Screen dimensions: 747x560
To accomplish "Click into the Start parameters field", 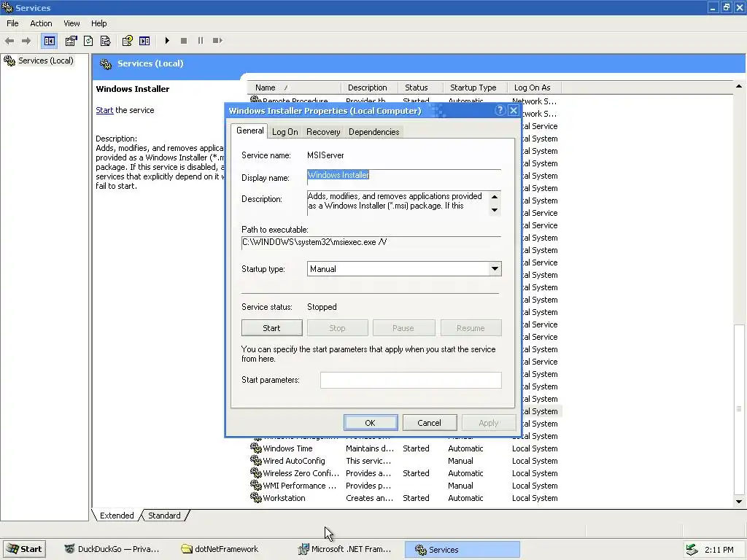I will pos(411,380).
